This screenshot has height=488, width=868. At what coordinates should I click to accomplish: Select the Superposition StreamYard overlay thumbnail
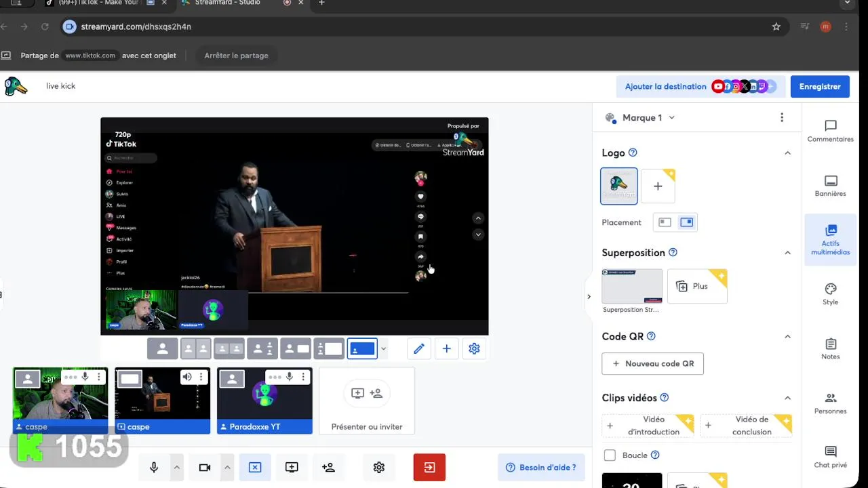632,286
